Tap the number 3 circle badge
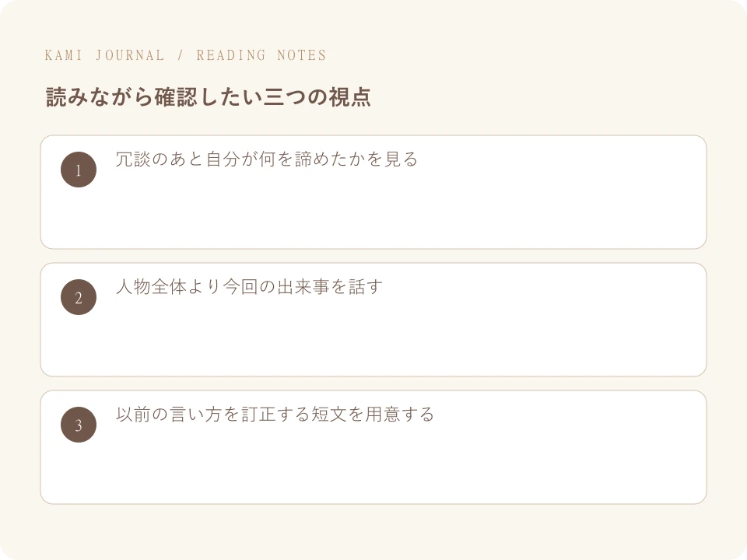 click(x=79, y=425)
